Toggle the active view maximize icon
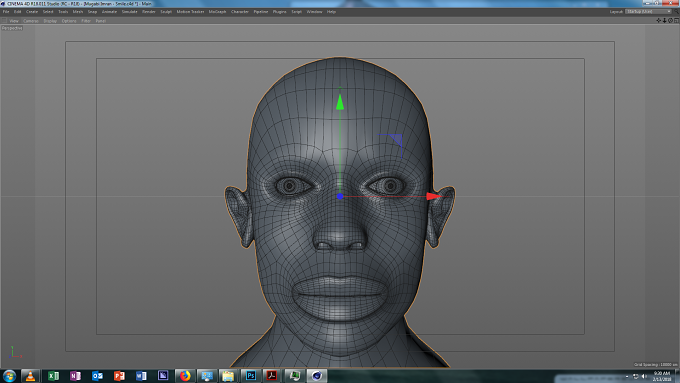 [676, 20]
